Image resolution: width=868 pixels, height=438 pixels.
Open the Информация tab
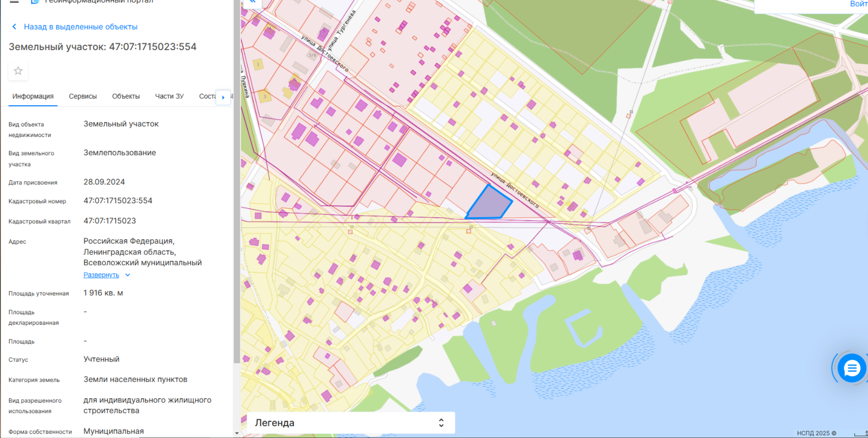[x=33, y=97]
